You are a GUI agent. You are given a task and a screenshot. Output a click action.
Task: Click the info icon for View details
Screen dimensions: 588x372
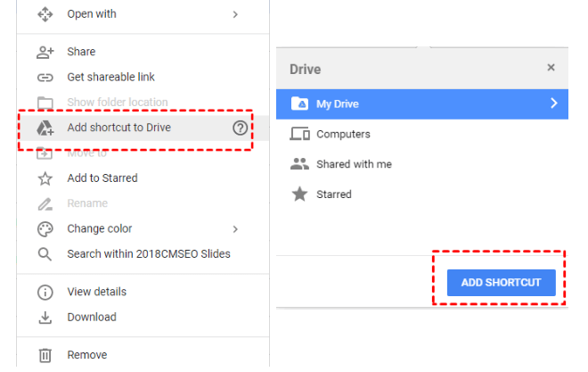point(45,292)
